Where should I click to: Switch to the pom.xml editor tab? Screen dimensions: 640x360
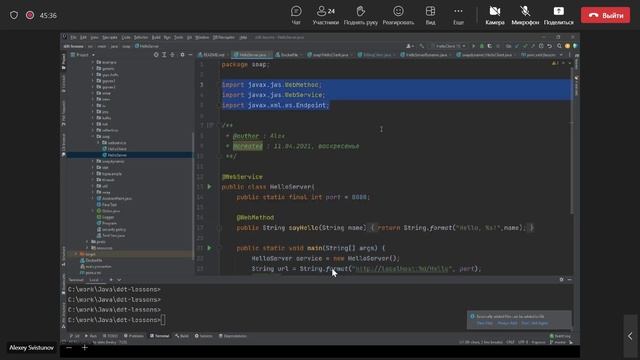click(x=538, y=55)
